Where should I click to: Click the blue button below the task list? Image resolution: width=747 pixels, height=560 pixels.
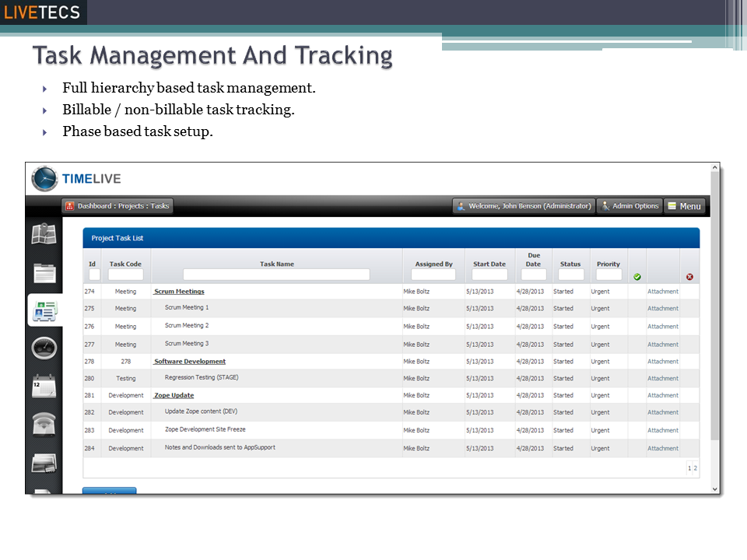(110, 491)
